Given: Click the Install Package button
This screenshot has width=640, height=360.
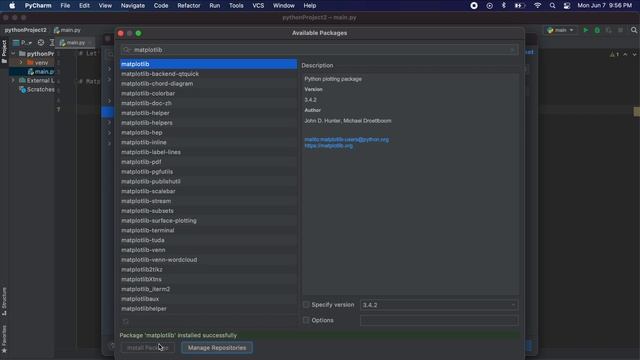Looking at the screenshot, I should 147,348.
